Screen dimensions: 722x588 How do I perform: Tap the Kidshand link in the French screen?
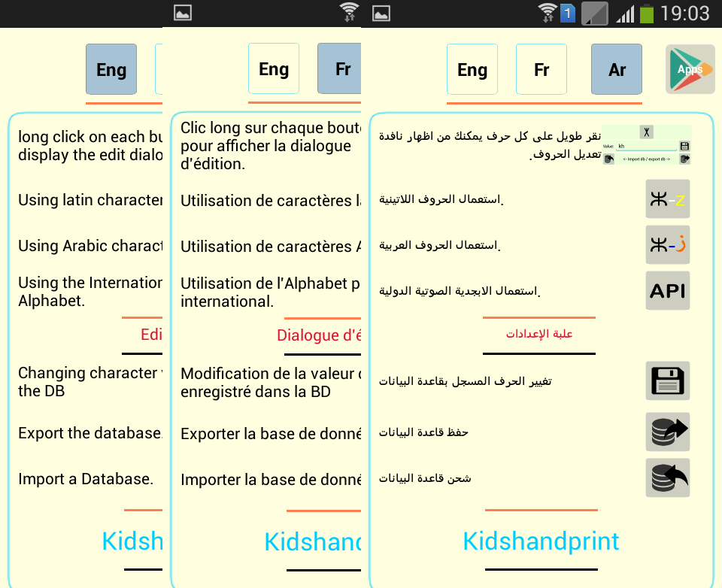coord(313,541)
